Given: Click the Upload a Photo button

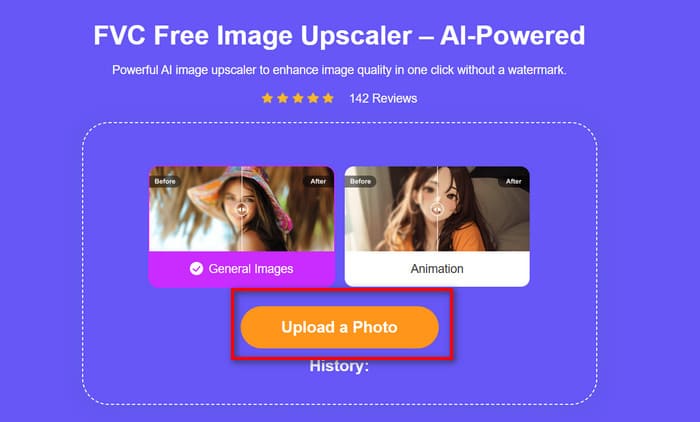Looking at the screenshot, I should click(x=339, y=327).
